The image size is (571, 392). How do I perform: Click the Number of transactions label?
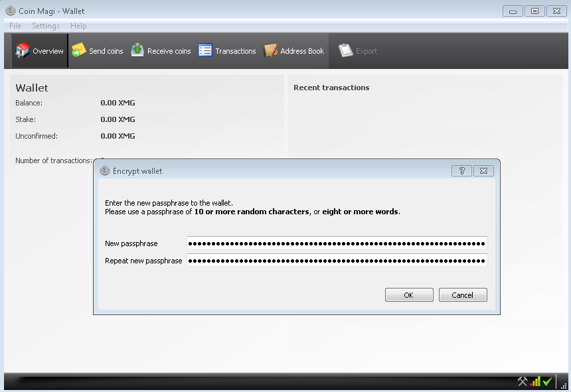pyautogui.click(x=54, y=161)
